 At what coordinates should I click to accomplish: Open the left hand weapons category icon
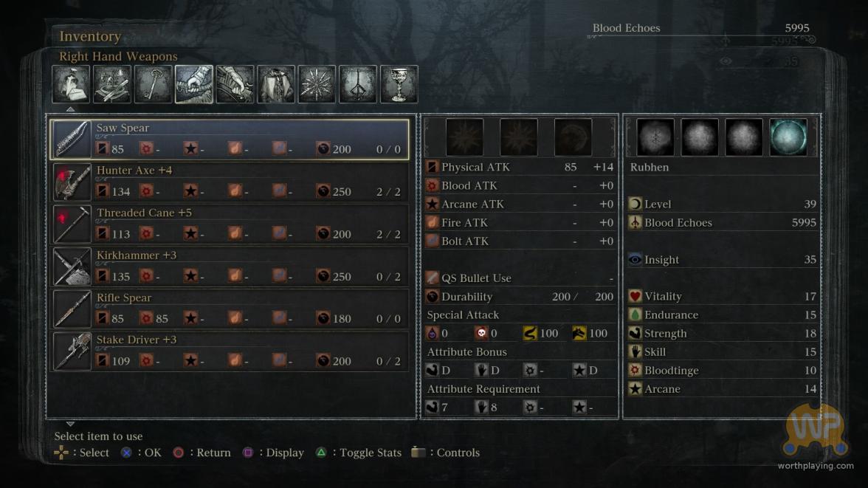235,84
